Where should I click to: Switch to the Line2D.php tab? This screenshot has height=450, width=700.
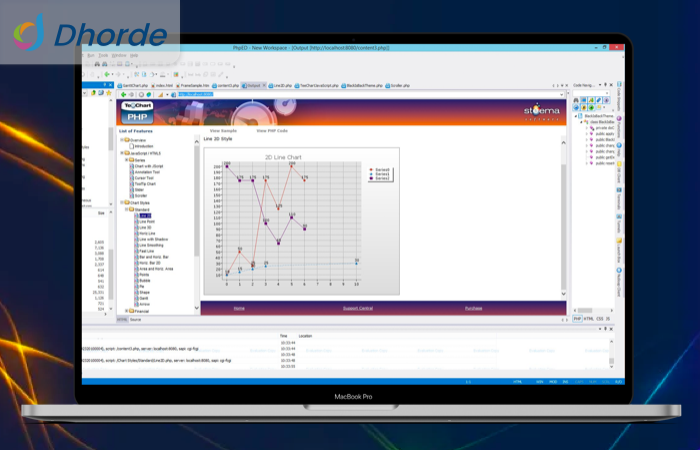pos(283,86)
